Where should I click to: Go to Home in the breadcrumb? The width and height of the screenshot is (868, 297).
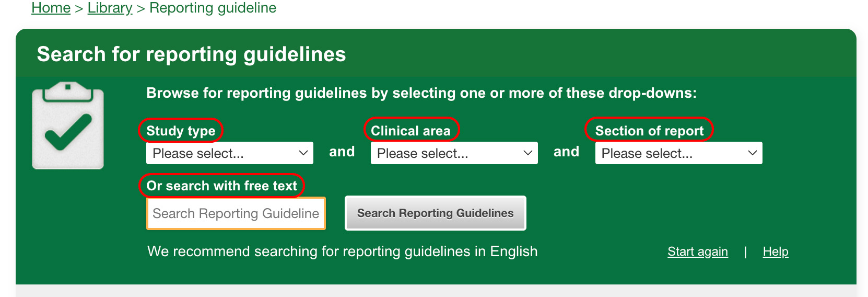coord(51,8)
